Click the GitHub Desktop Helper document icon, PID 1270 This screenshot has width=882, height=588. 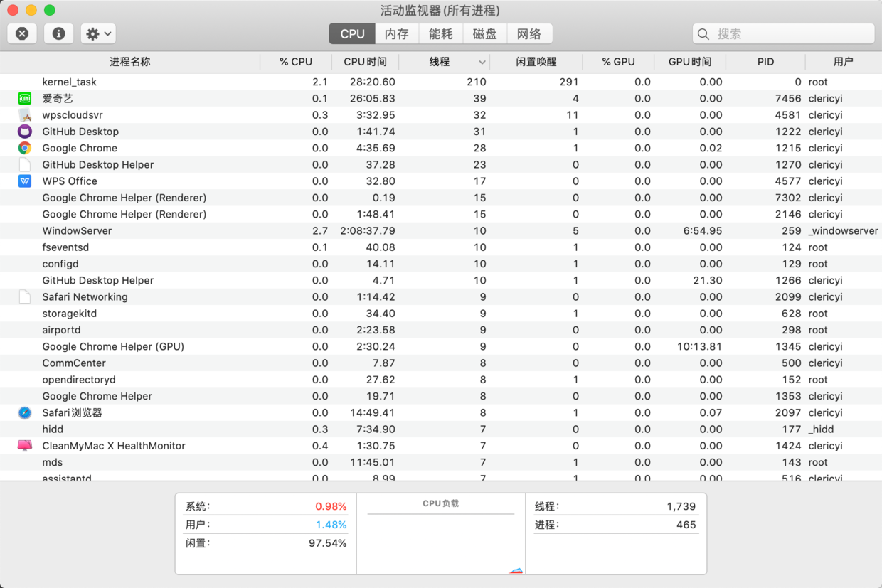point(25,164)
